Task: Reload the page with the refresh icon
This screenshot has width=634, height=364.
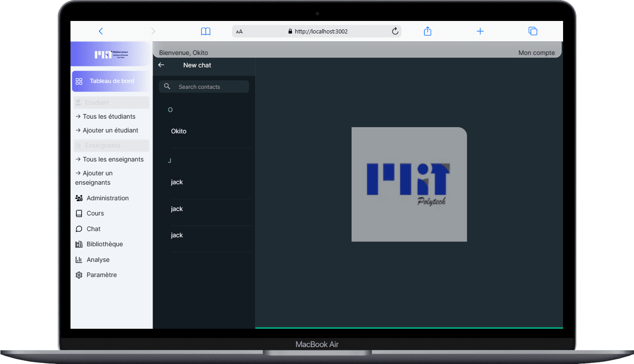Action: click(x=395, y=31)
